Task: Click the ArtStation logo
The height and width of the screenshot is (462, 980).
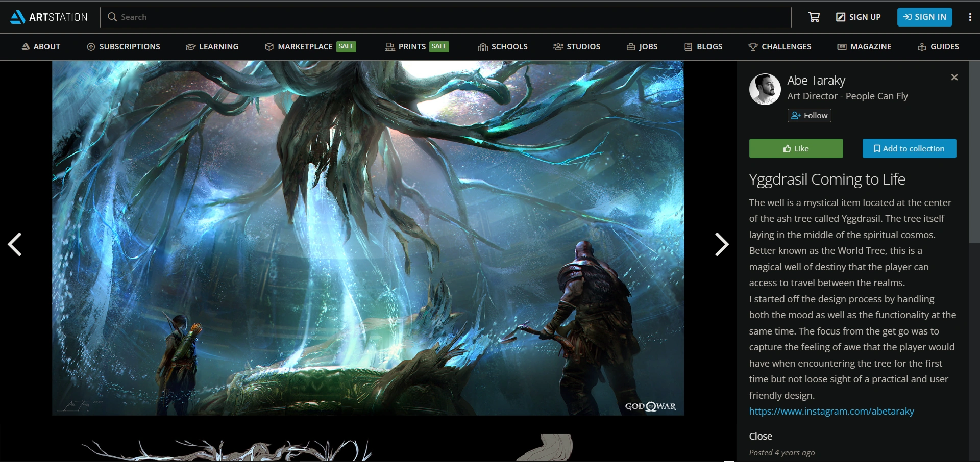Action: 49,17
